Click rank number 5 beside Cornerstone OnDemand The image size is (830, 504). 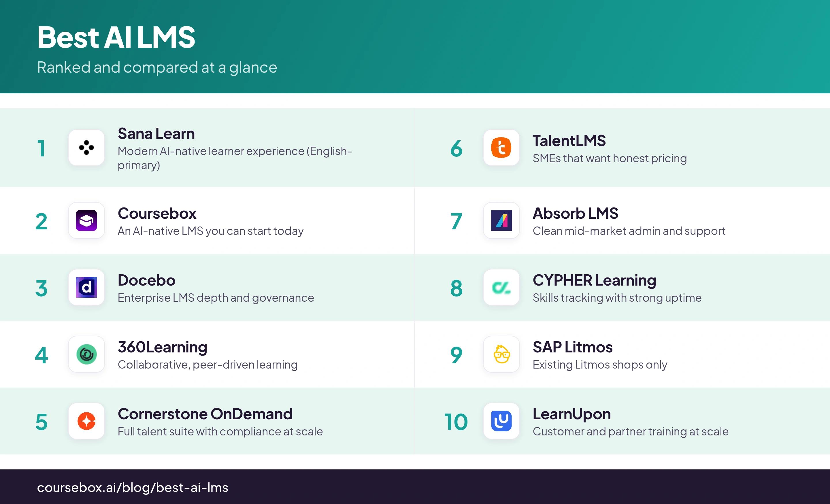[41, 422]
